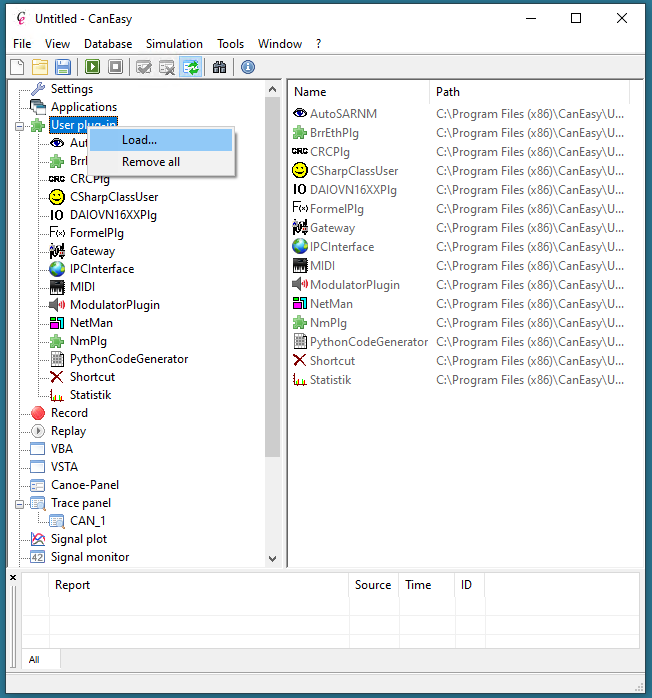Click Shortcut red X icon in tree
This screenshot has width=652, height=698.
(57, 377)
